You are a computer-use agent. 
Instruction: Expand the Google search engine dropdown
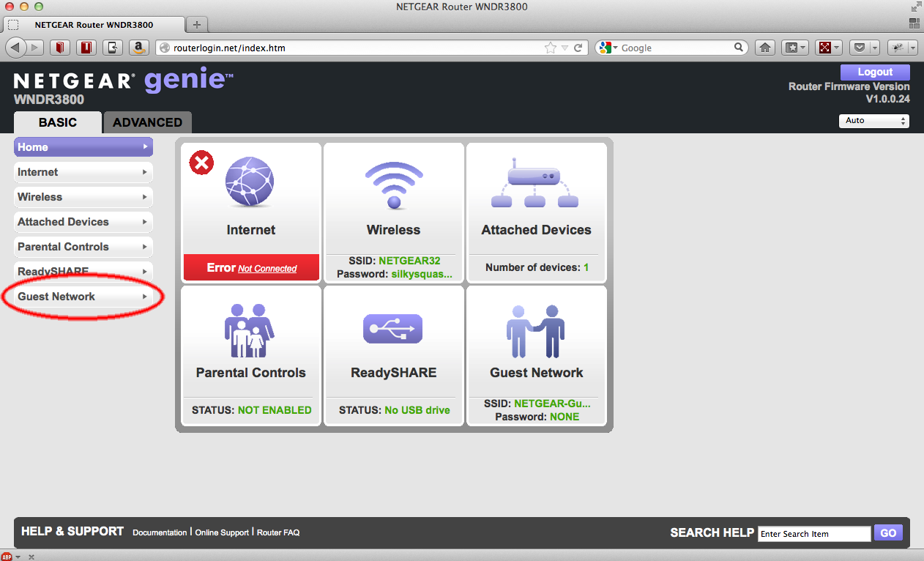(608, 48)
